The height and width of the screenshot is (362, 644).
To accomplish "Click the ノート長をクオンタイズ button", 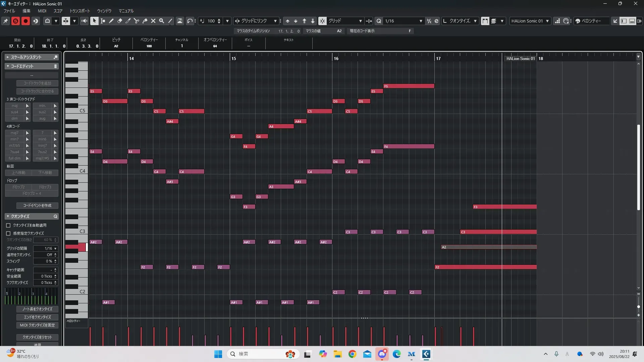I will click(37, 309).
